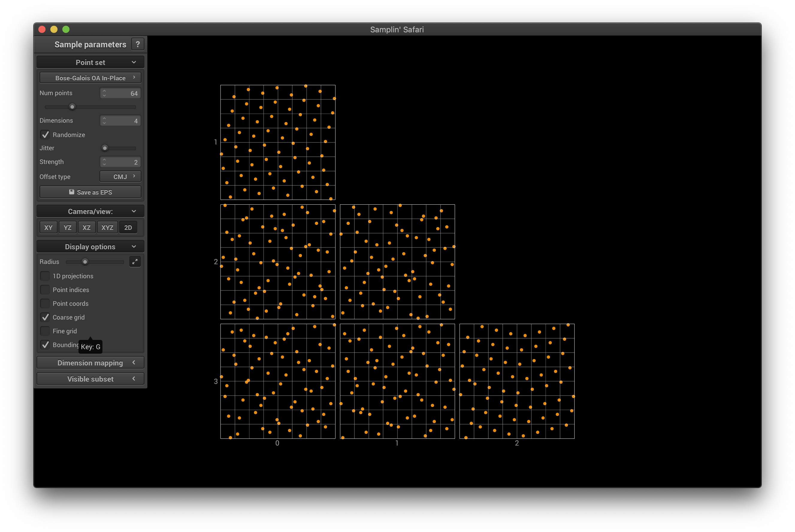Viewport: 795px width, 532px height.
Task: Click the expand icon next to Radius
Action: (135, 262)
